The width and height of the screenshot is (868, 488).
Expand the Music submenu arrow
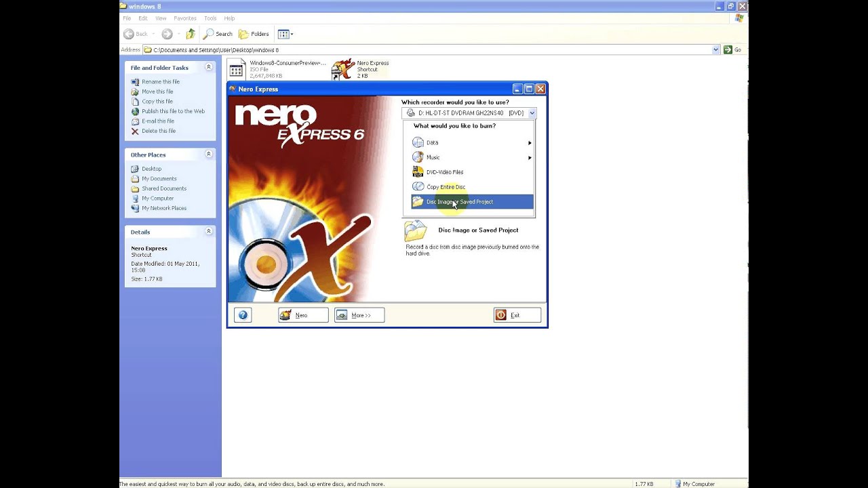[530, 158]
